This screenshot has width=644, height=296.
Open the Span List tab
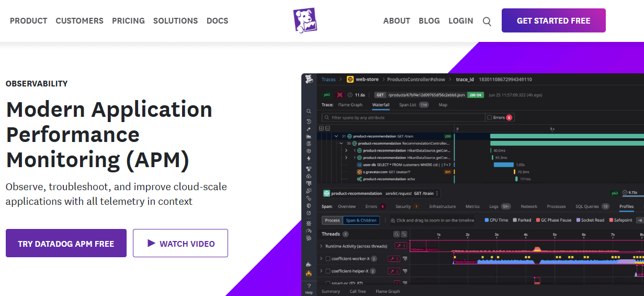(414, 105)
